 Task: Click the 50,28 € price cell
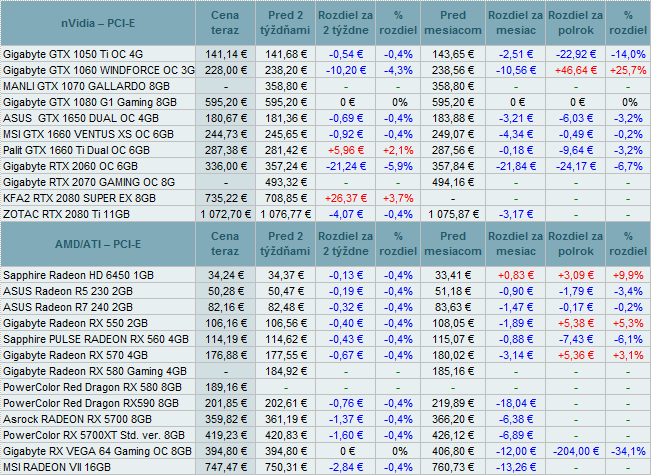click(226, 291)
